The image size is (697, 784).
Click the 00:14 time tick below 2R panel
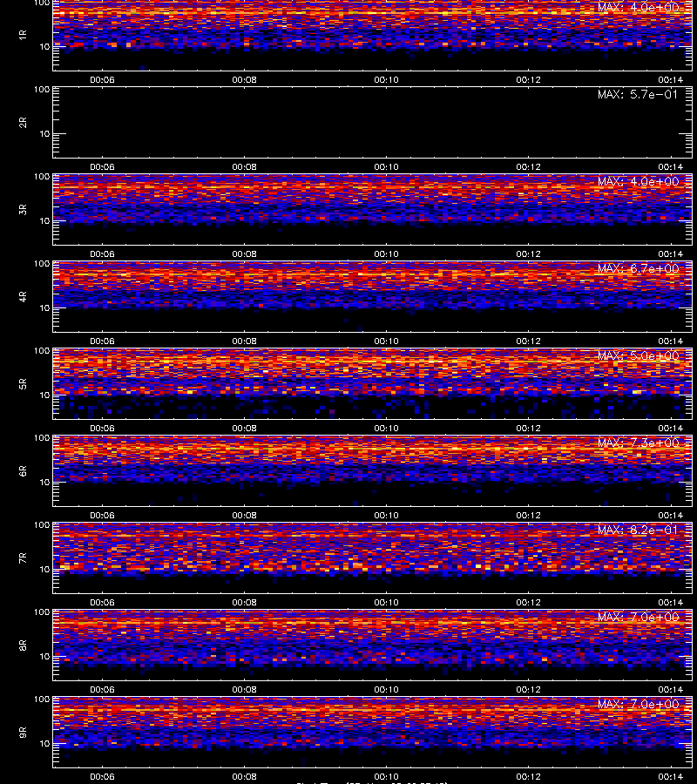(x=671, y=167)
